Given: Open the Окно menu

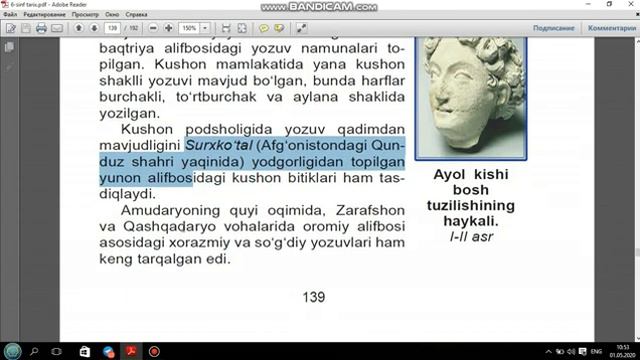Looking at the screenshot, I should click(112, 14).
